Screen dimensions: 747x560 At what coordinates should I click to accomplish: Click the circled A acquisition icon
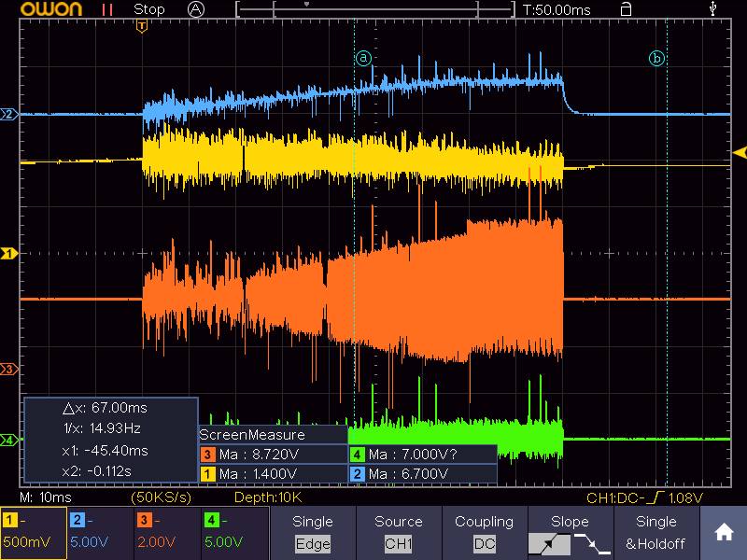196,9
